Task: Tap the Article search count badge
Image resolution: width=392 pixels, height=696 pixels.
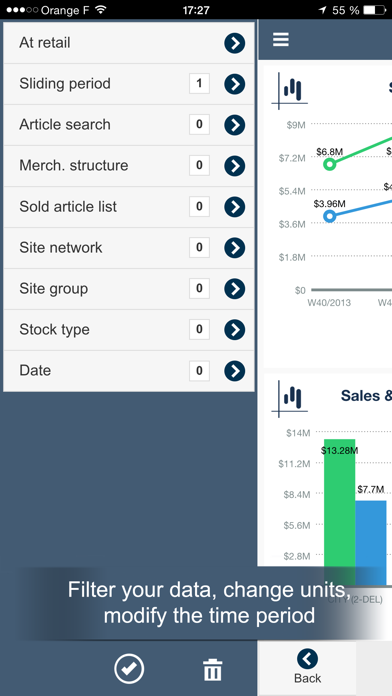Action: pyautogui.click(x=199, y=124)
